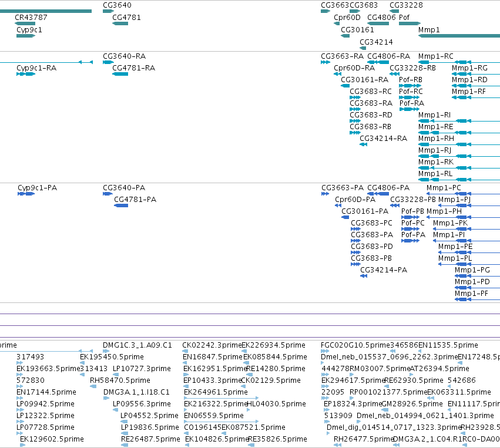500x448 pixels.
Task: Click the Cpr60D-RA transcript label
Action: coord(354,68)
